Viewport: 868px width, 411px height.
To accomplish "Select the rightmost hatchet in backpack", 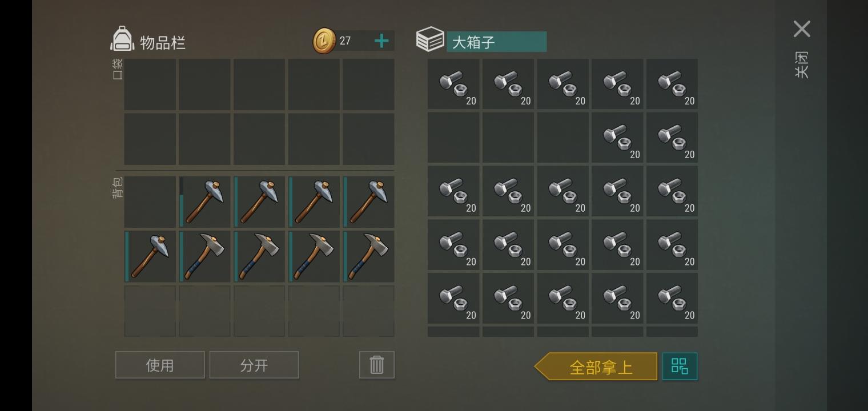I will coord(368,256).
